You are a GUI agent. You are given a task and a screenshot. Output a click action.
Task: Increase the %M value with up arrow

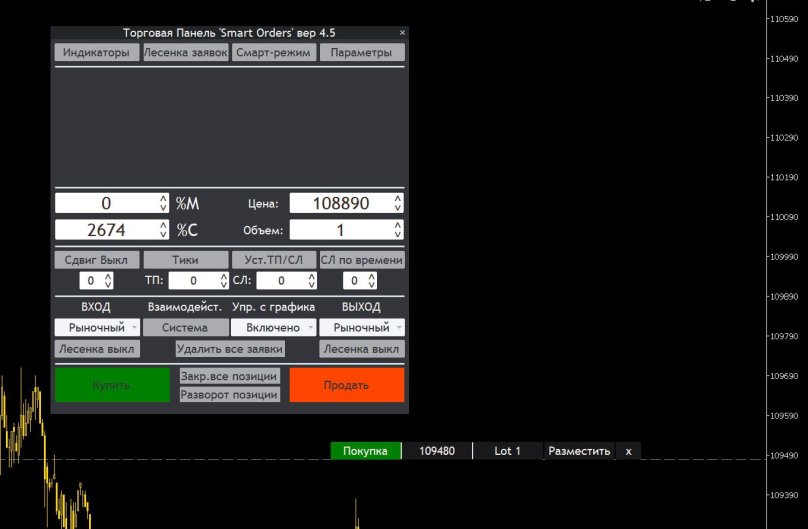(x=164, y=199)
